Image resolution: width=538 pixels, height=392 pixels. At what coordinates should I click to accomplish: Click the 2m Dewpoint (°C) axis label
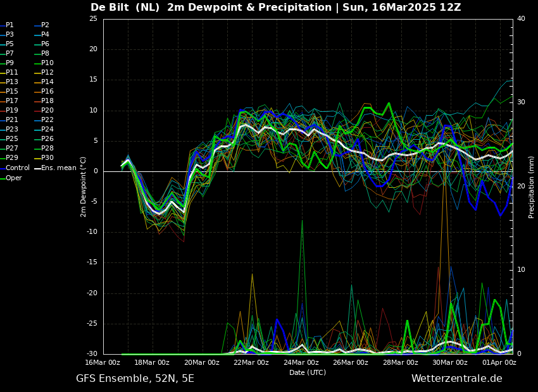[x=84, y=187]
